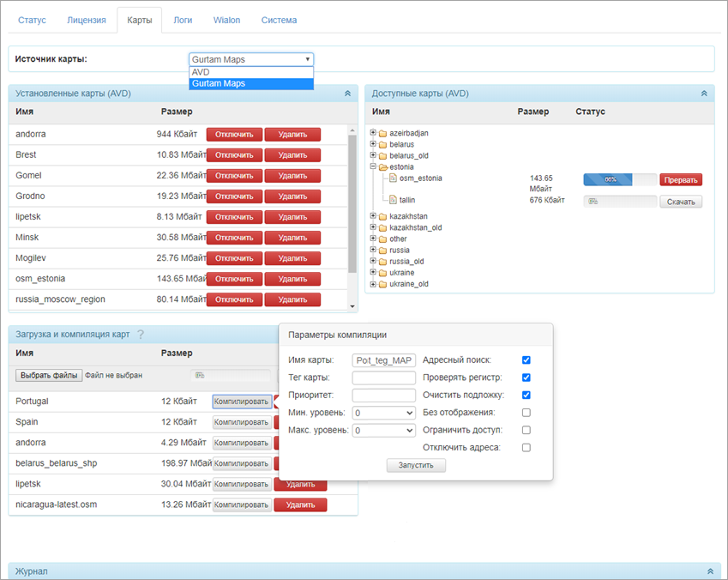The width and height of the screenshot is (728, 580).
Task: Open the Мин. уровень dropdown
Action: (x=383, y=413)
